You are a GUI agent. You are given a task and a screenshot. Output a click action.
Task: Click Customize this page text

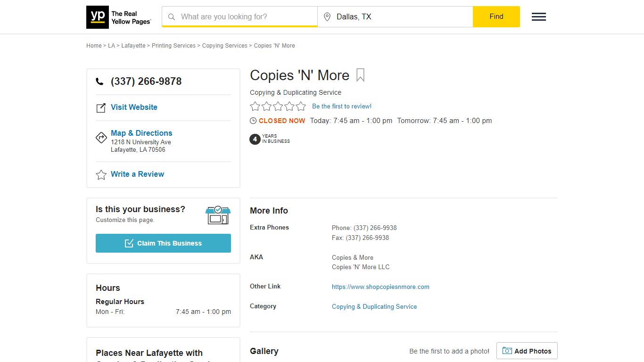point(125,220)
